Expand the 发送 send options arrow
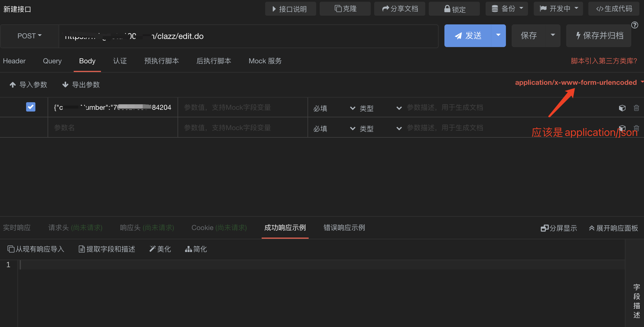 click(x=498, y=36)
